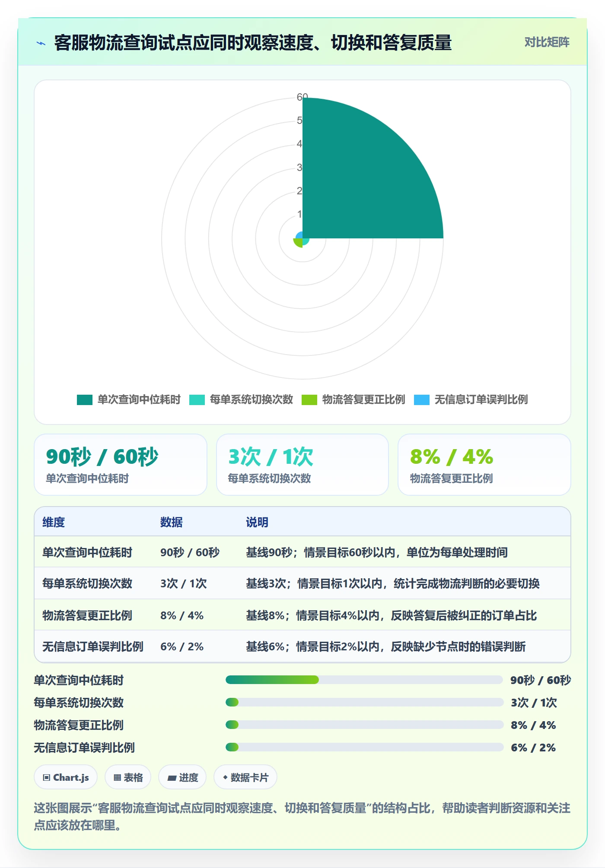Click the 单次查询中位耗时 progress bar
The width and height of the screenshot is (605, 868).
(x=364, y=680)
